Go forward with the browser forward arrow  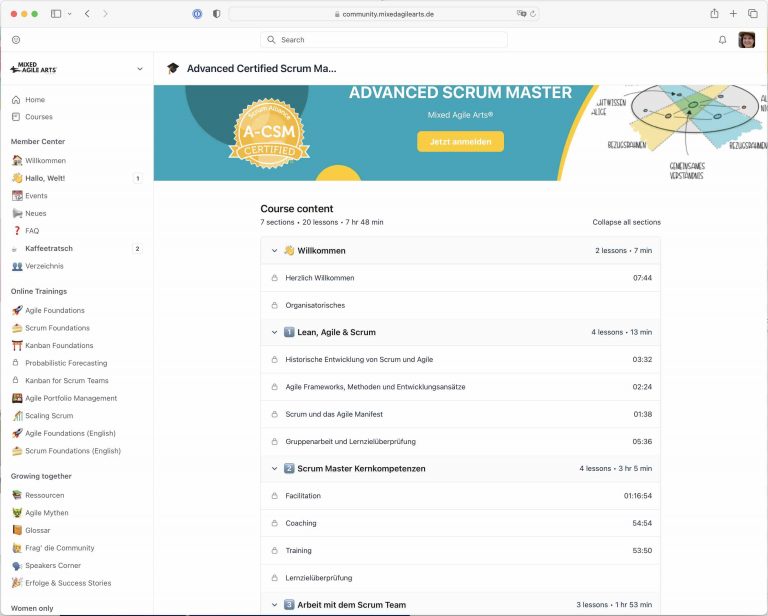(x=105, y=14)
